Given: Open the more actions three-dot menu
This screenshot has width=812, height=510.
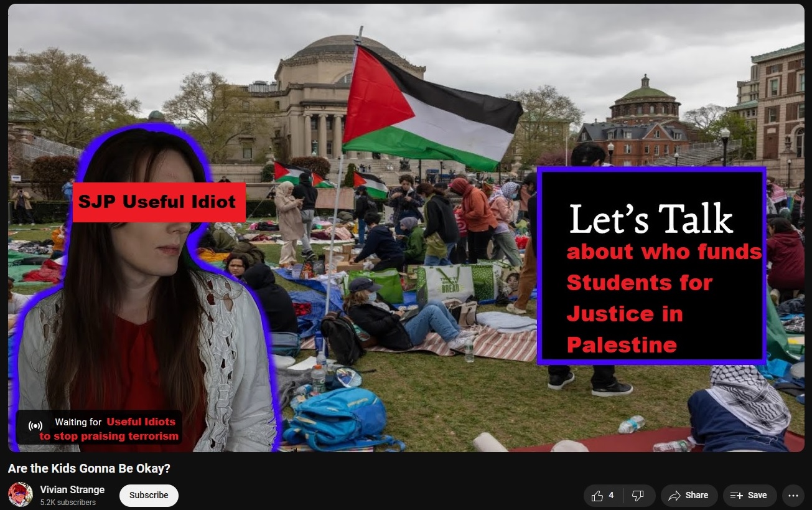Looking at the screenshot, I should (x=793, y=496).
